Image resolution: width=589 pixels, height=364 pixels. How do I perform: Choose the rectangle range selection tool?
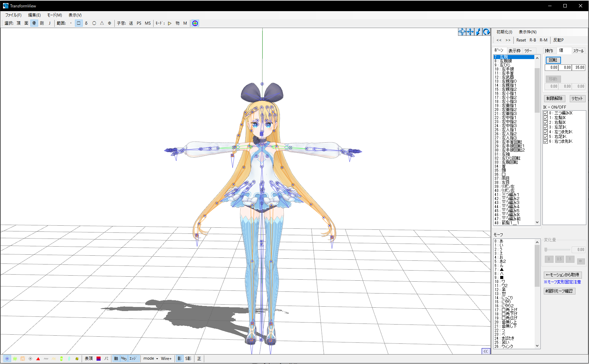point(79,23)
